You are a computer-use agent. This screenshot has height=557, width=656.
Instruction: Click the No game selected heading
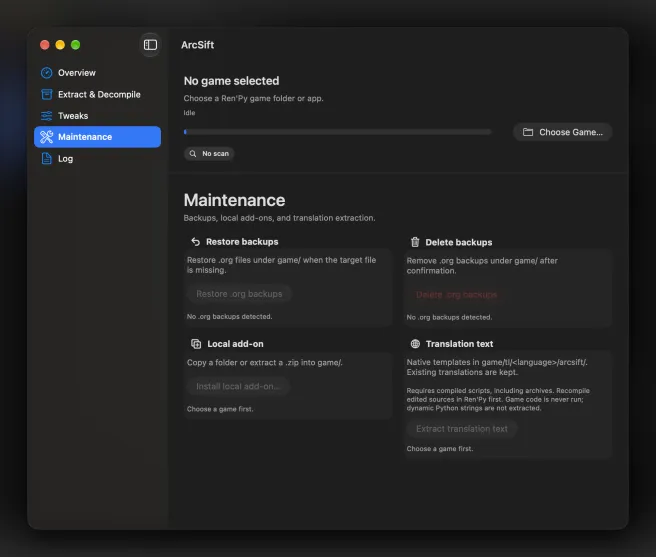[231, 81]
